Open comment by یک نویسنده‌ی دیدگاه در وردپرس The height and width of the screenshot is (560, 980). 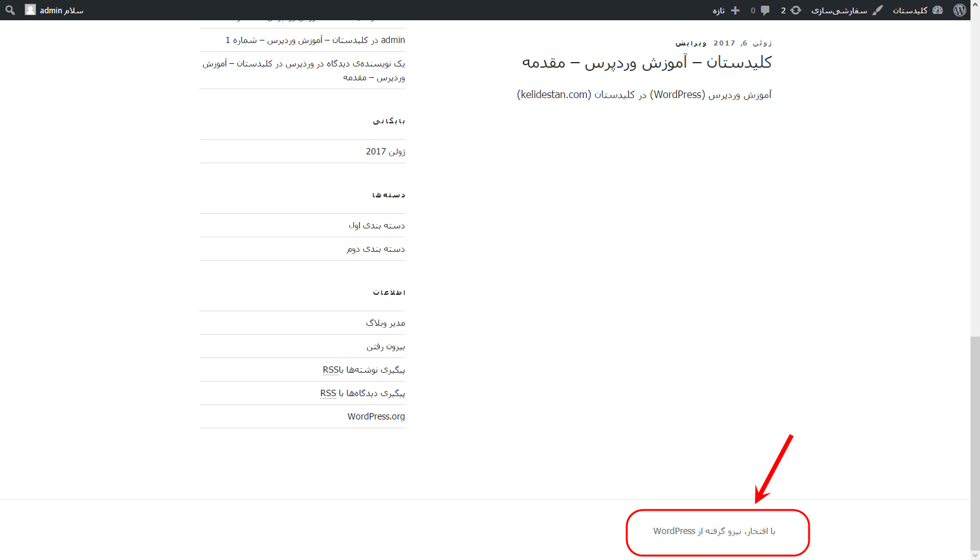[x=304, y=70]
